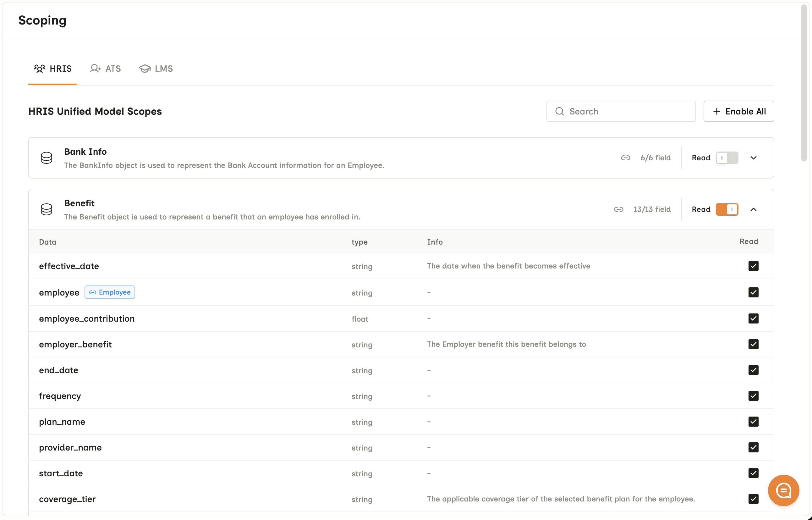812x520 pixels.
Task: Expand the Bank Info section chevron
Action: pos(753,158)
